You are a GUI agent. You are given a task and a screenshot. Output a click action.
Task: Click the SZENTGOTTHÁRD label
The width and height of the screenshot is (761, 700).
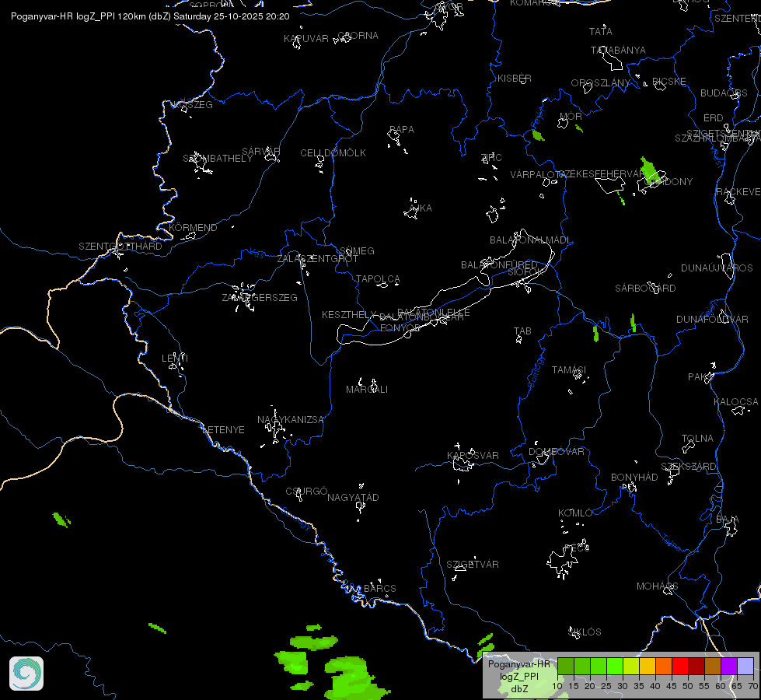click(120, 247)
